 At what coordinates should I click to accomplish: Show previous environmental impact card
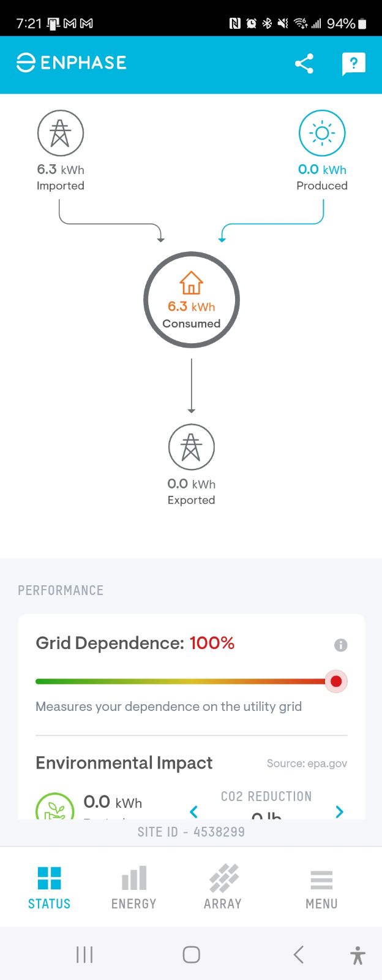click(194, 811)
